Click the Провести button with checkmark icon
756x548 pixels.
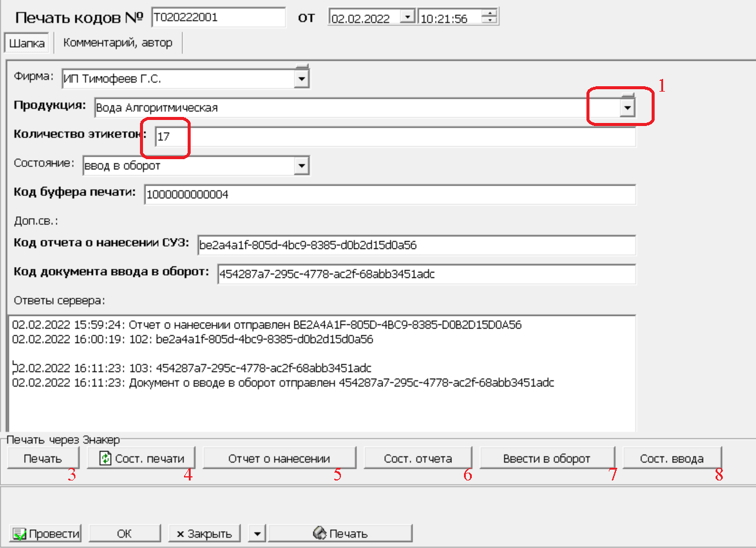pos(46,534)
